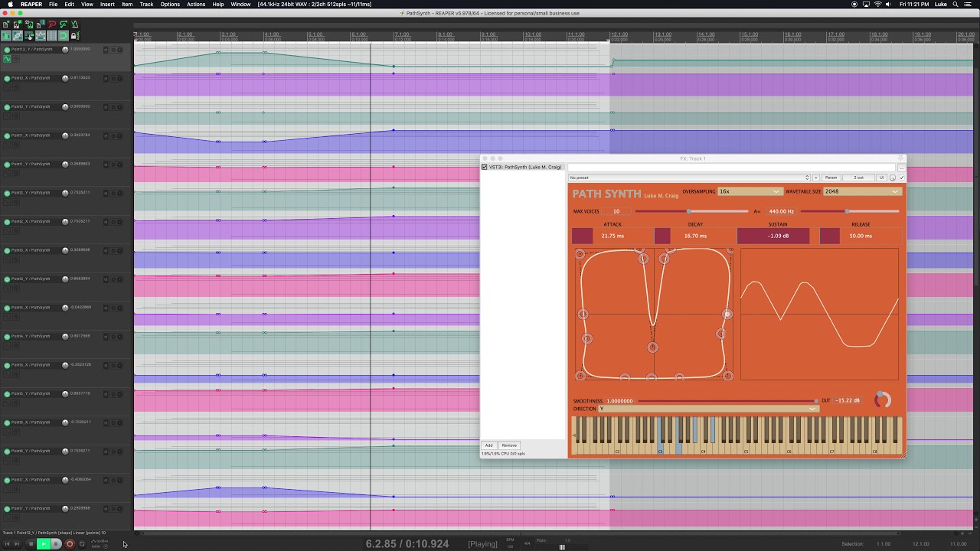
Task: Open the round arrow menu on Point12_Y envelope
Action: [119, 50]
